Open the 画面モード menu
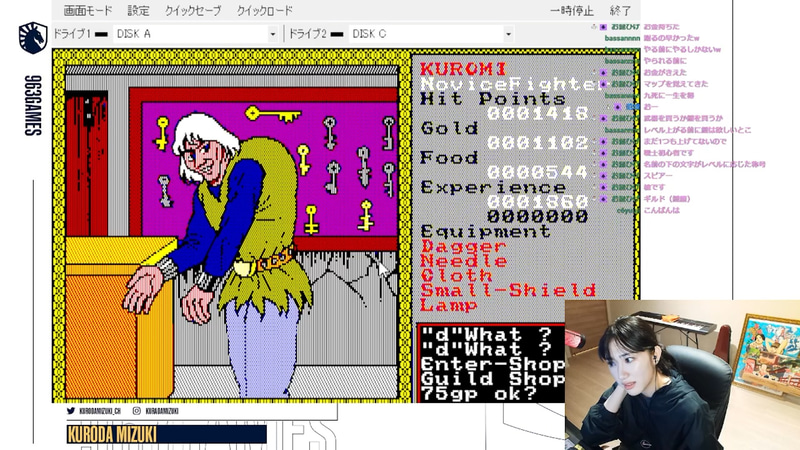 87,10
